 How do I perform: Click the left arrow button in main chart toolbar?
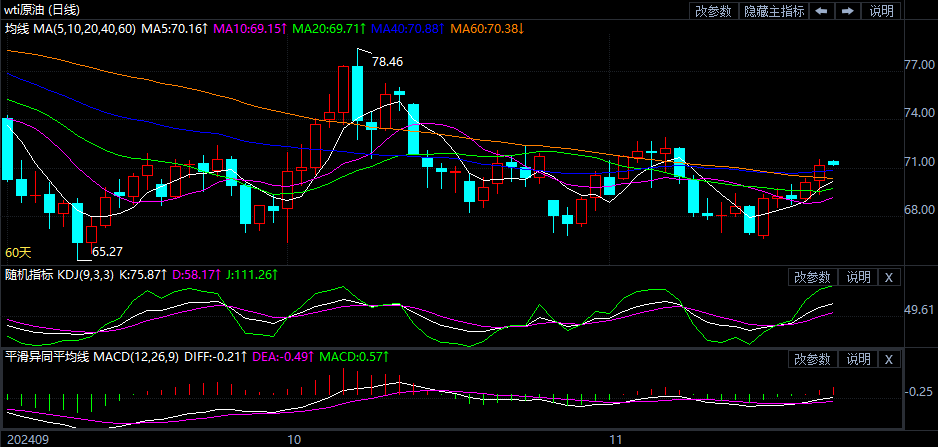821,11
